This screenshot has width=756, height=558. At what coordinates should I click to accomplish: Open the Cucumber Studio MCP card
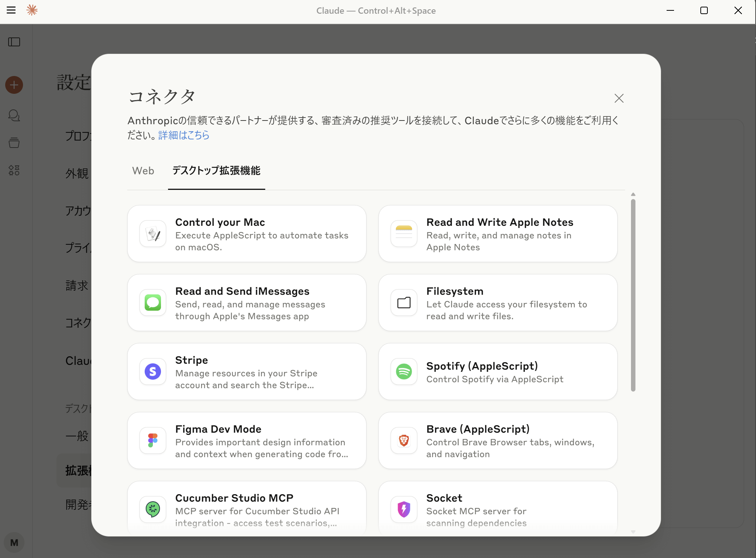click(247, 508)
